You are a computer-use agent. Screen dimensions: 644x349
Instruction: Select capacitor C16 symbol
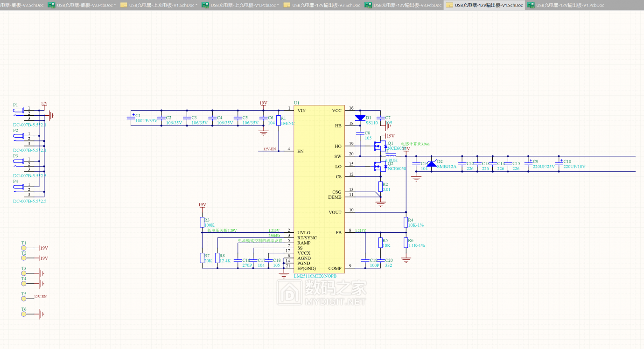[x=238, y=260]
